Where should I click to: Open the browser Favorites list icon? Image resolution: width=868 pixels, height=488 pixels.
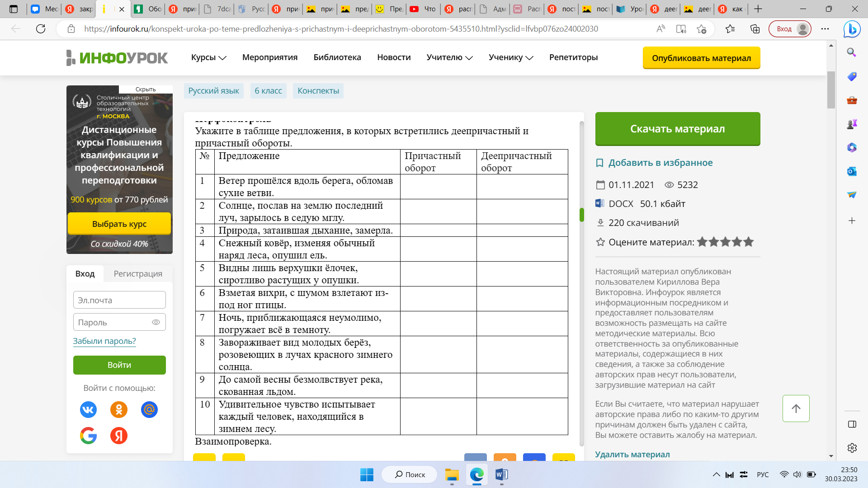click(x=730, y=29)
